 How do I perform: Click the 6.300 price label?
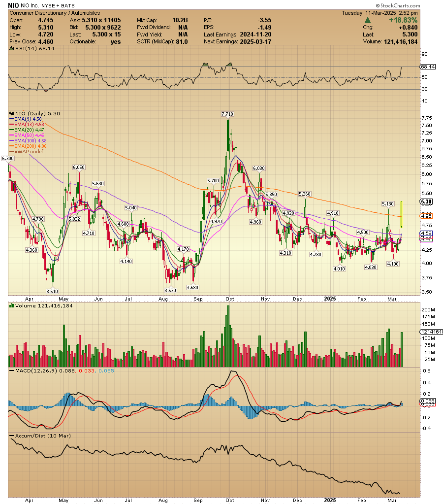(x=8, y=159)
